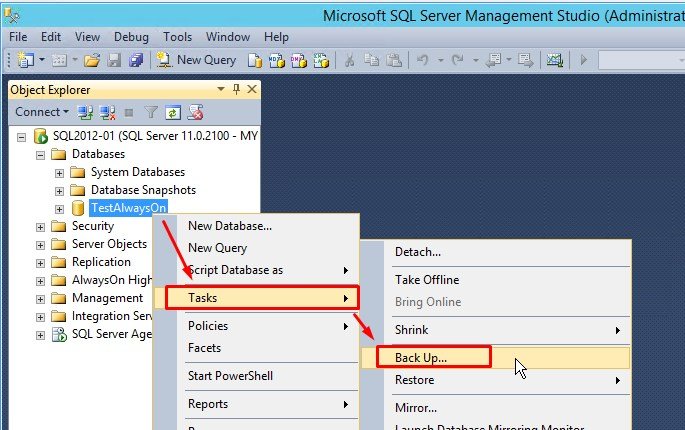Image resolution: width=685 pixels, height=430 pixels.
Task: Click the Cut scissors icon
Action: pos(350,60)
